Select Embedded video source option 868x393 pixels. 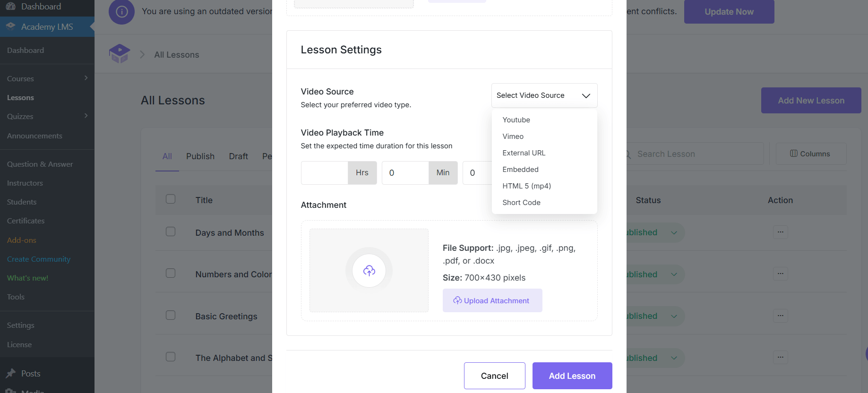pyautogui.click(x=544, y=170)
